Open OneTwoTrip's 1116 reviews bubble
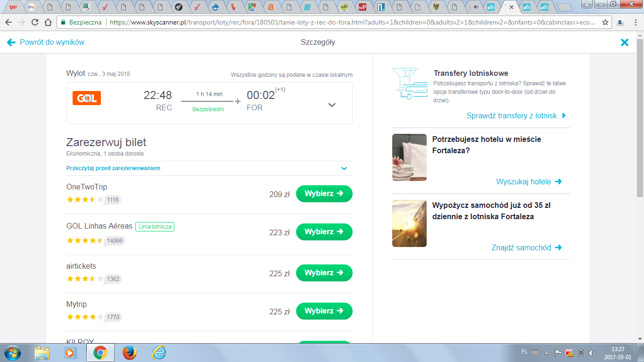 tap(113, 200)
